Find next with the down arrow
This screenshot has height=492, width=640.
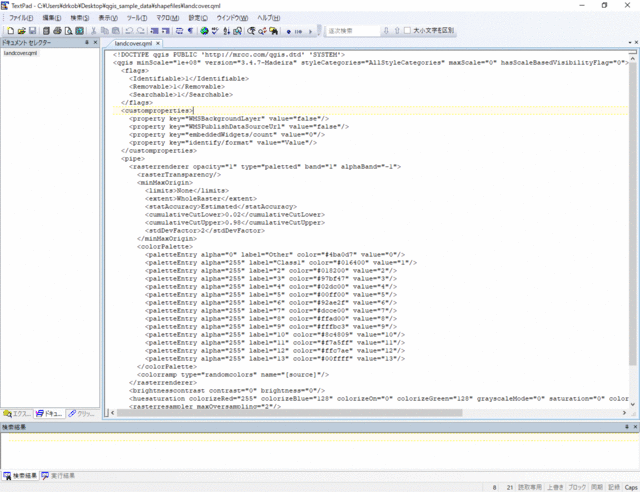(386, 31)
